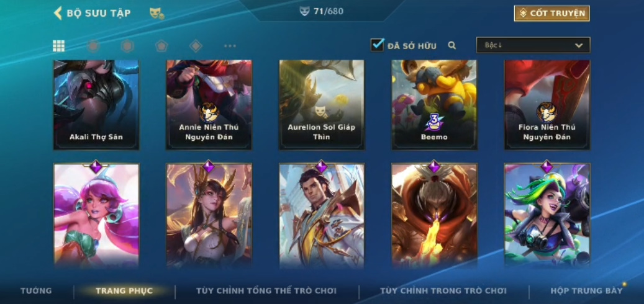Select the grid all-skins filter icon
Viewport: 644px width, 304px height.
point(59,46)
